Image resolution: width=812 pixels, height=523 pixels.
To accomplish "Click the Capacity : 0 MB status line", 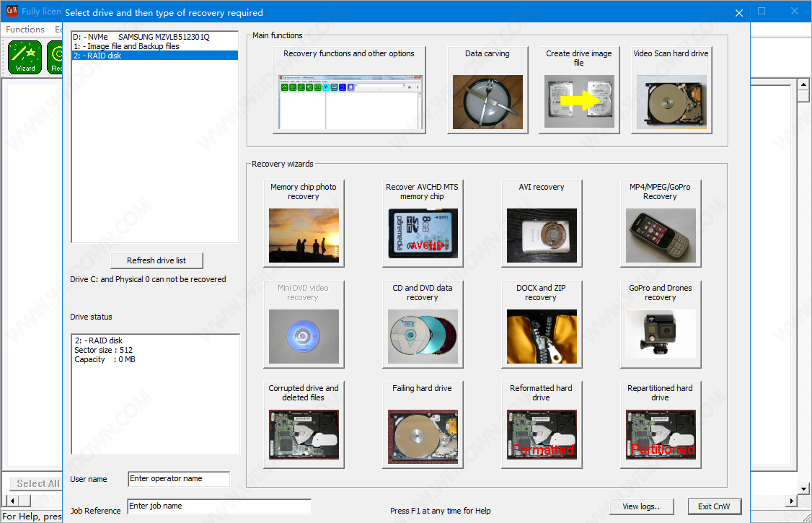I will click(x=105, y=359).
